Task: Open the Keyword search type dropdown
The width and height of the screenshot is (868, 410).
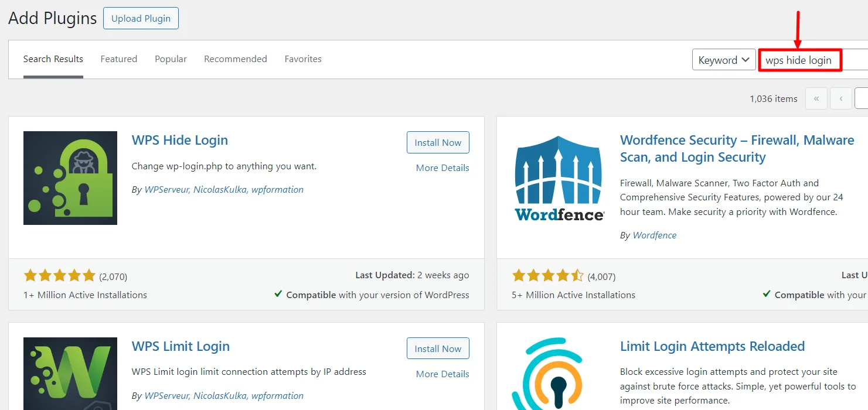Action: point(724,60)
